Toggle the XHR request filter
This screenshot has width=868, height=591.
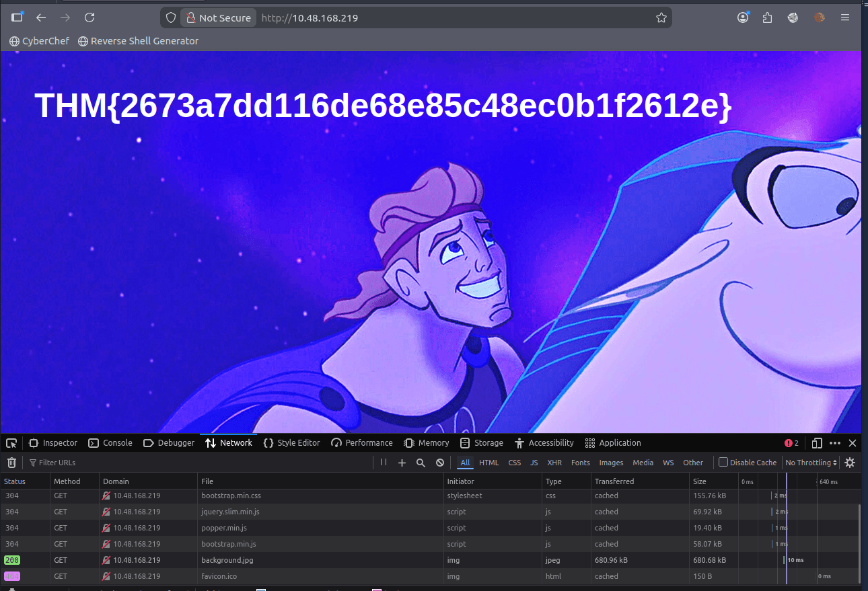[554, 463]
